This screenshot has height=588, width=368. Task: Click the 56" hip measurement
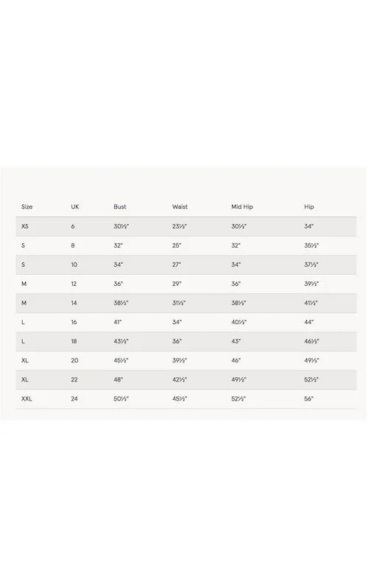click(x=308, y=398)
